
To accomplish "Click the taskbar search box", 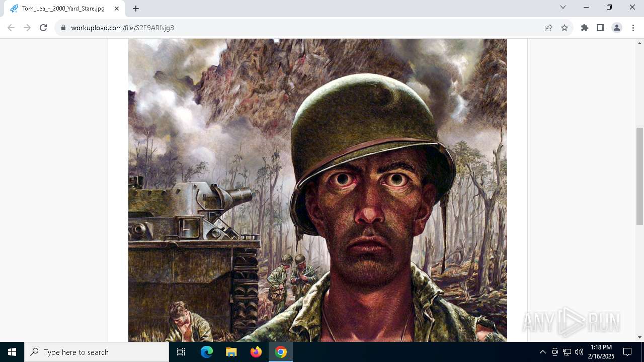I will point(97,352).
